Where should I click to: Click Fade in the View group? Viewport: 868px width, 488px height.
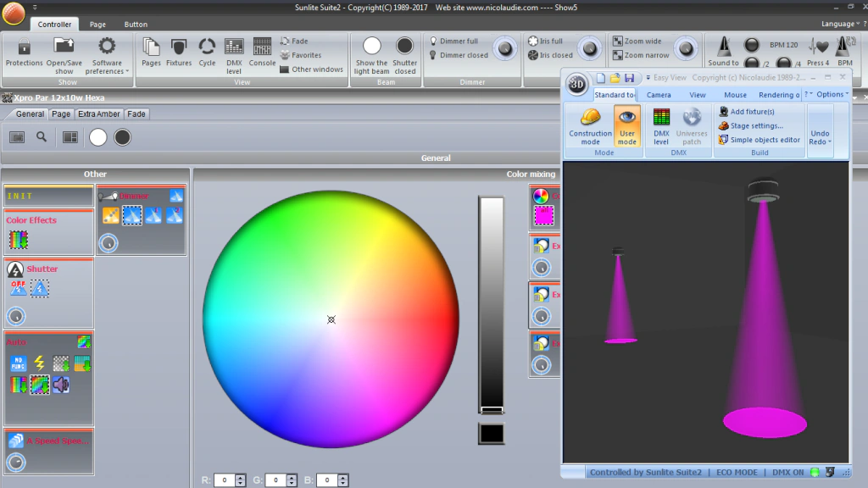pos(294,41)
